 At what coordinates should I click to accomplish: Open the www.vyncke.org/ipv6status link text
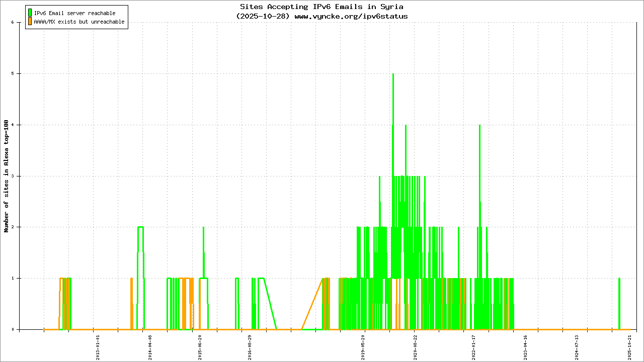[351, 16]
